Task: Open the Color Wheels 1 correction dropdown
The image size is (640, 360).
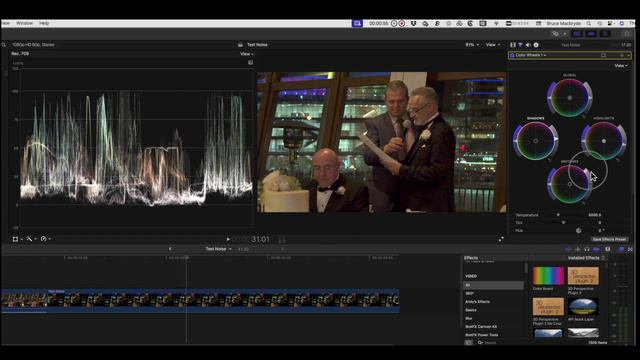Action: [x=531, y=55]
